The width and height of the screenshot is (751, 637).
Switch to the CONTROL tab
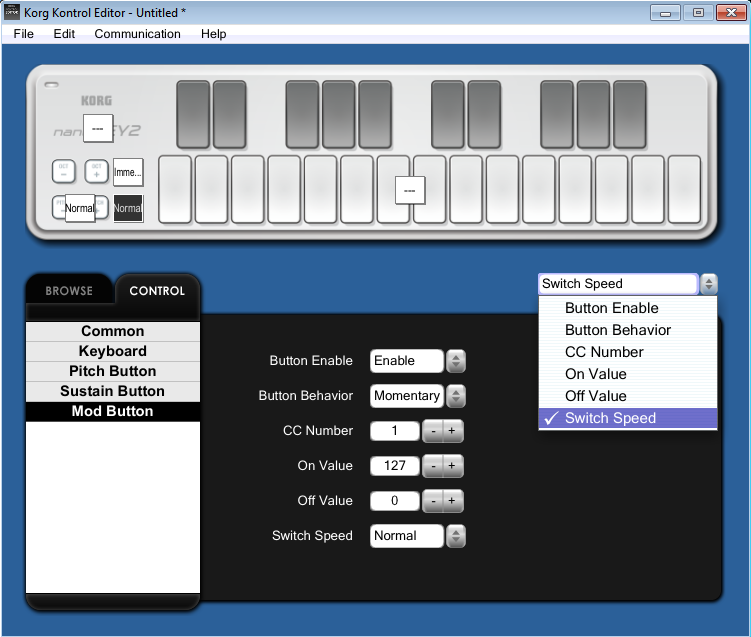157,291
